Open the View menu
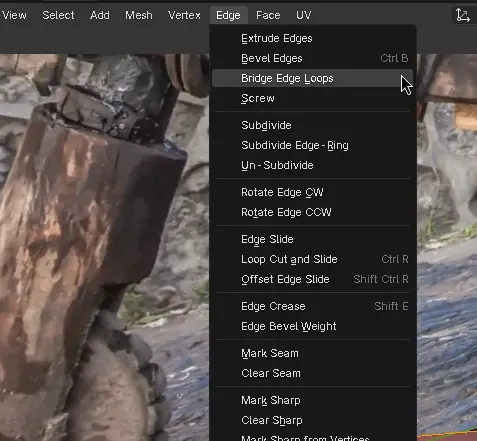 14,15
